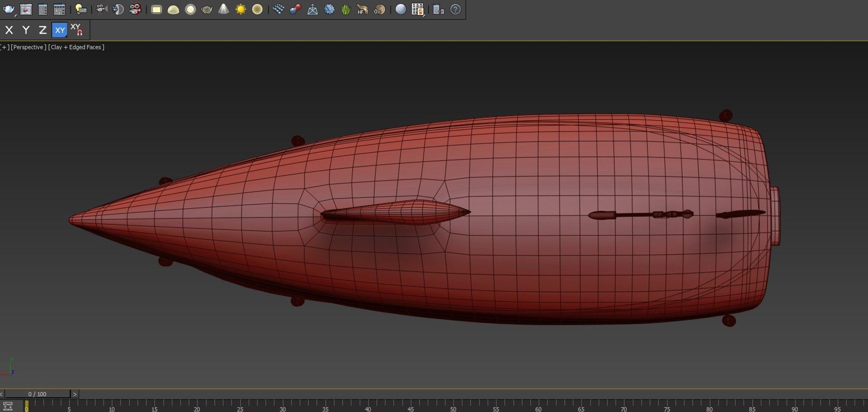
Task: Open the [+] viewport general menu
Action: pyautogui.click(x=5, y=47)
